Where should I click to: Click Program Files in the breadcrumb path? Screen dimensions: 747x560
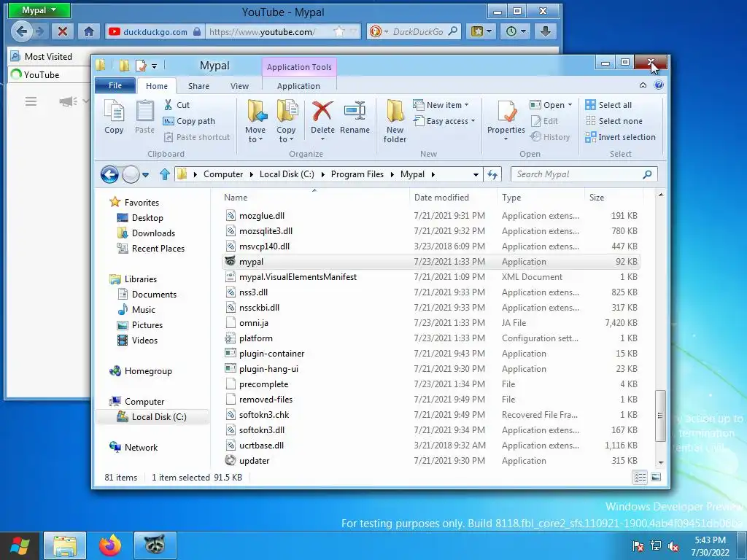357,174
